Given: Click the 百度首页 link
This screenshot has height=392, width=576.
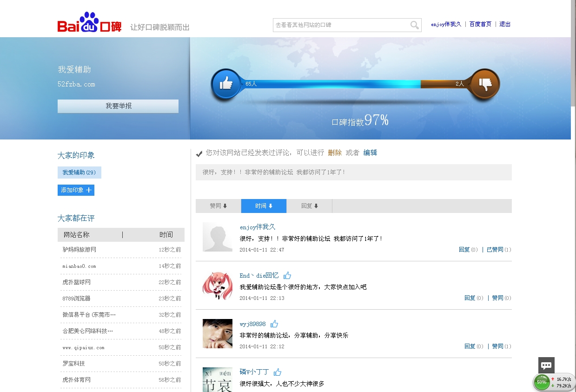Looking at the screenshot, I should point(480,24).
